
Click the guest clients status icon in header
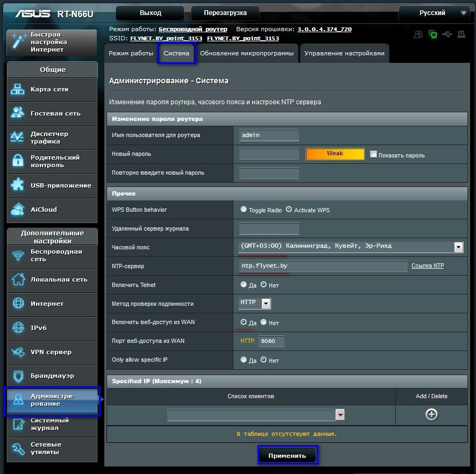pyautogui.click(x=418, y=34)
